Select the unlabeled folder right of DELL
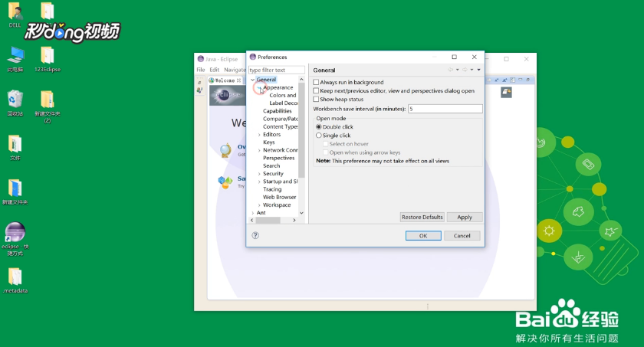The image size is (644, 347). coord(48,11)
